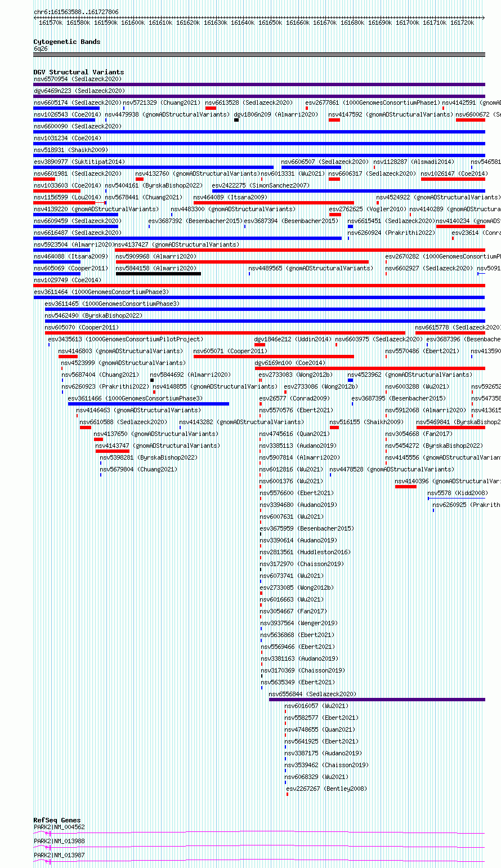Open nsv3172970 (Chaisson2019) variant
This screenshot has height=868, width=501.
tap(302, 564)
